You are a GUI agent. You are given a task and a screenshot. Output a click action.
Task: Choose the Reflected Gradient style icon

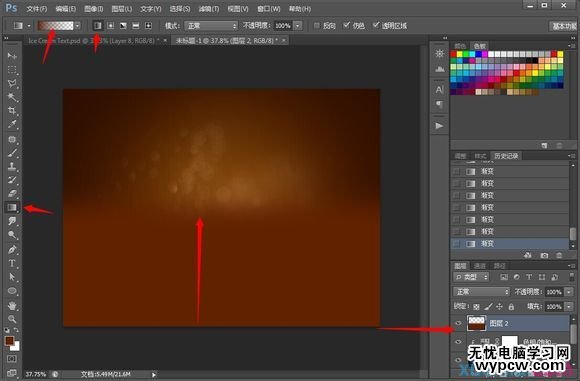pos(136,26)
